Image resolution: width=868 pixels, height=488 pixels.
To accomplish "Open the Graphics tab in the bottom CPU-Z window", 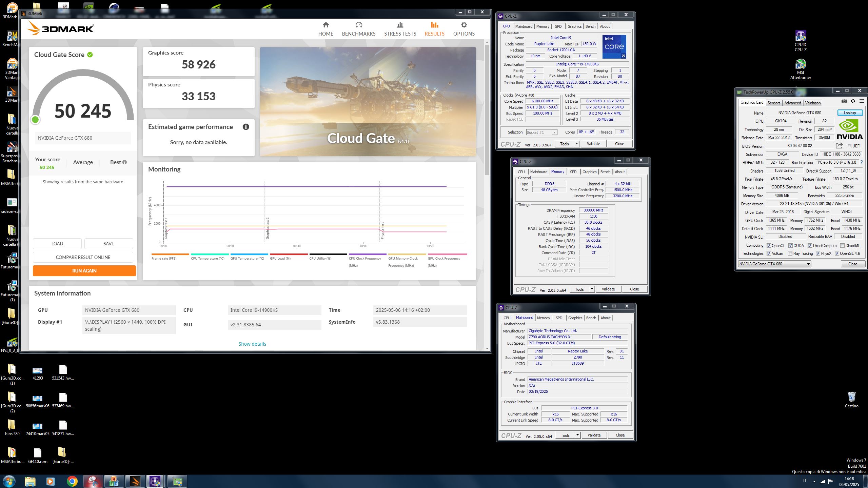I will (x=575, y=318).
